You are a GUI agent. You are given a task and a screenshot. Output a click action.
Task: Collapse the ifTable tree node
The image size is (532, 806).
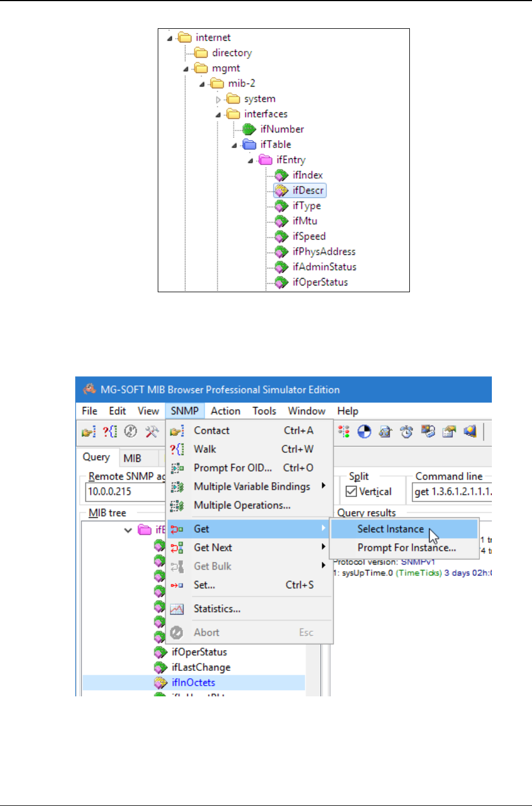pyautogui.click(x=234, y=145)
